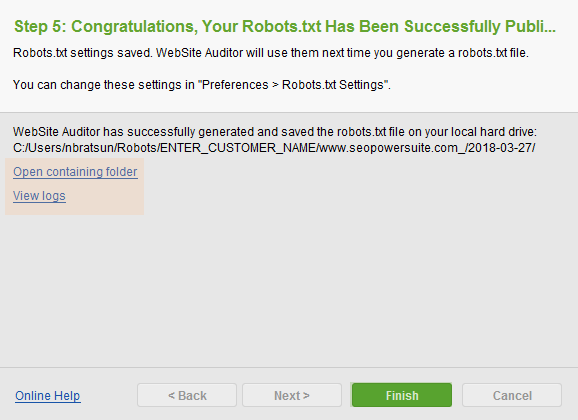This screenshot has height=420, width=578.
Task: Show the publishing logs
Action: [x=39, y=196]
